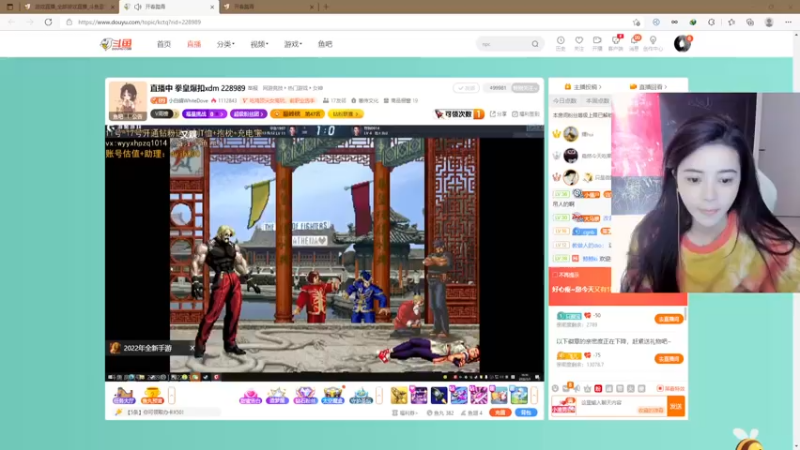Open a new browser tab
The image size is (800, 450).
pos(326,7)
